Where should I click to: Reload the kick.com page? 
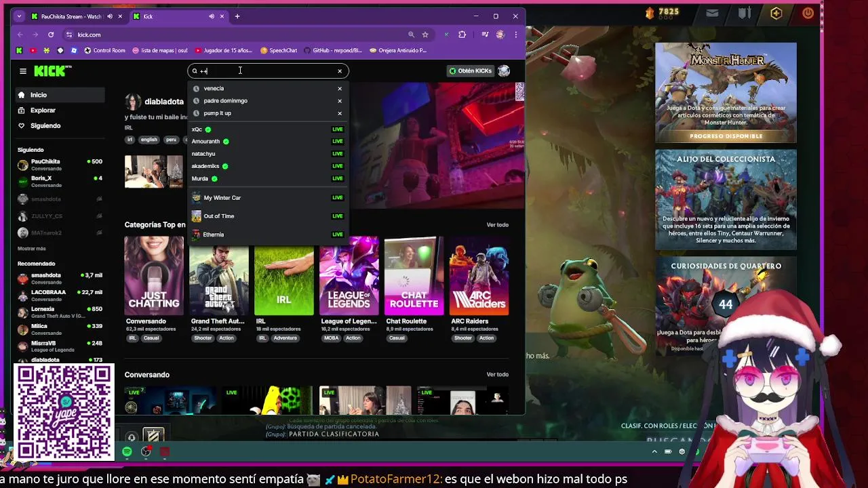coord(51,35)
